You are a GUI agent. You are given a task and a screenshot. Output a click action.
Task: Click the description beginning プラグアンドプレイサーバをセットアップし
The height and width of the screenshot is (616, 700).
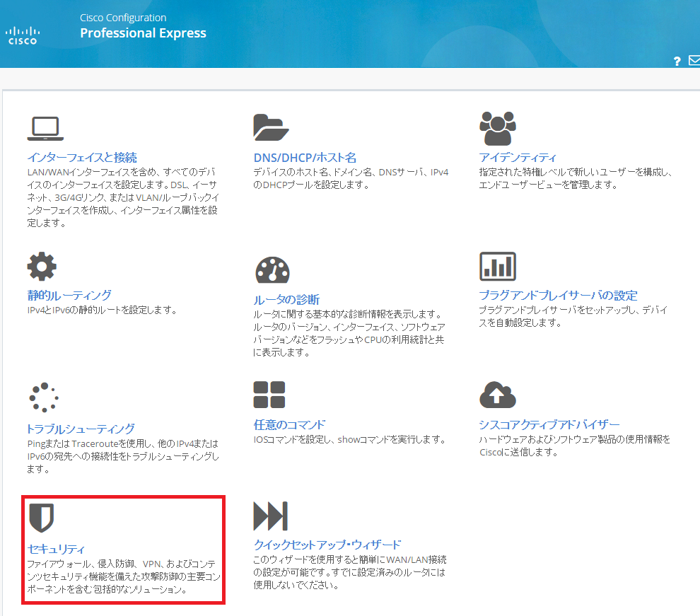[573, 316]
